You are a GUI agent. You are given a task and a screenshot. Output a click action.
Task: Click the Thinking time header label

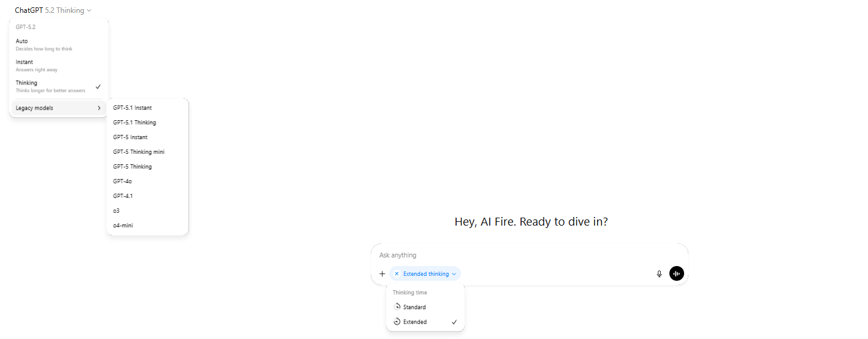coord(410,293)
